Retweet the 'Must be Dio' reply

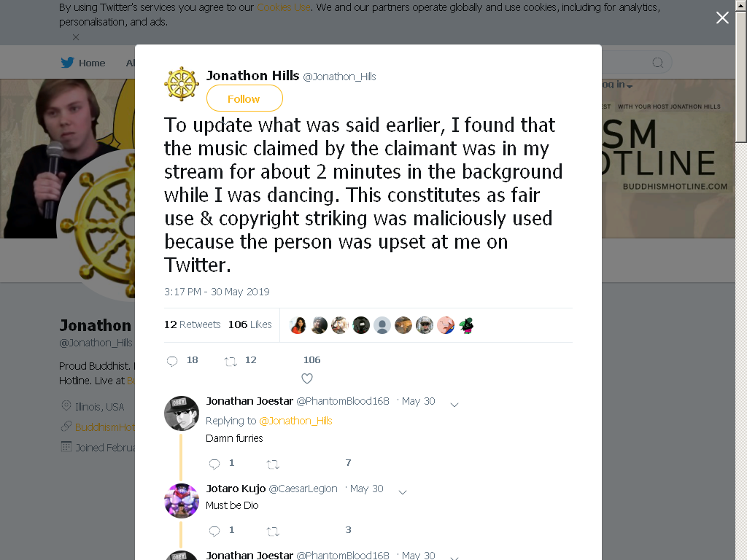tap(273, 531)
